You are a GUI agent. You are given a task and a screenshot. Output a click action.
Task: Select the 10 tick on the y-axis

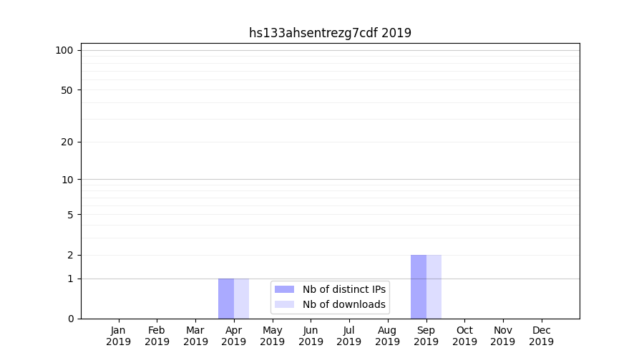[x=67, y=180]
